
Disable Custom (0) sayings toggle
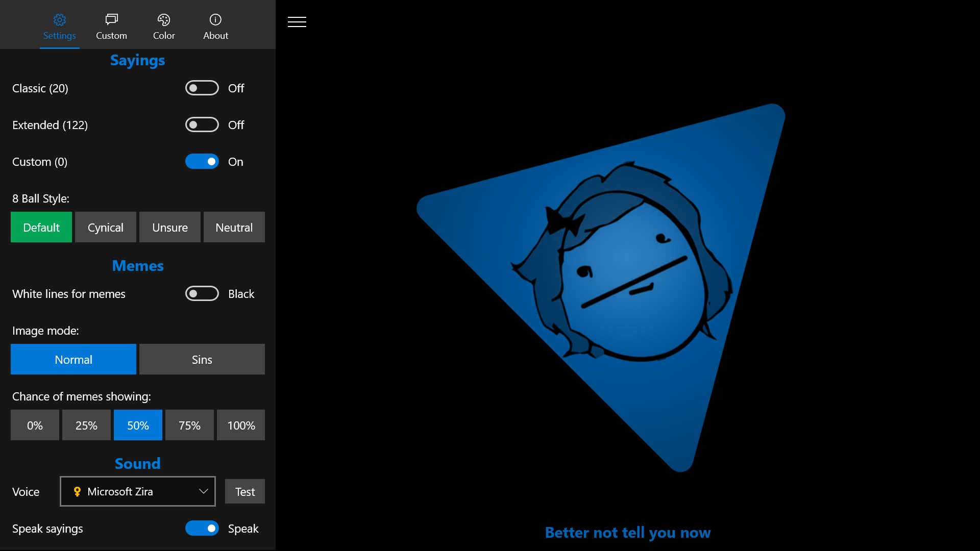(202, 162)
